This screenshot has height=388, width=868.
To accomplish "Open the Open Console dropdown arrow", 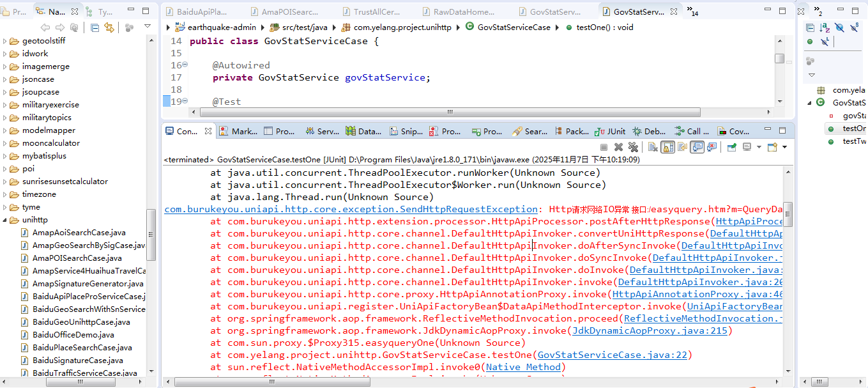I will point(784,147).
